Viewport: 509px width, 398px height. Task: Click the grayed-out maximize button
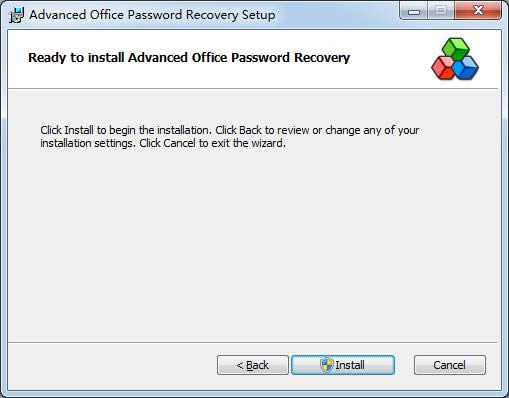pyautogui.click(x=441, y=12)
